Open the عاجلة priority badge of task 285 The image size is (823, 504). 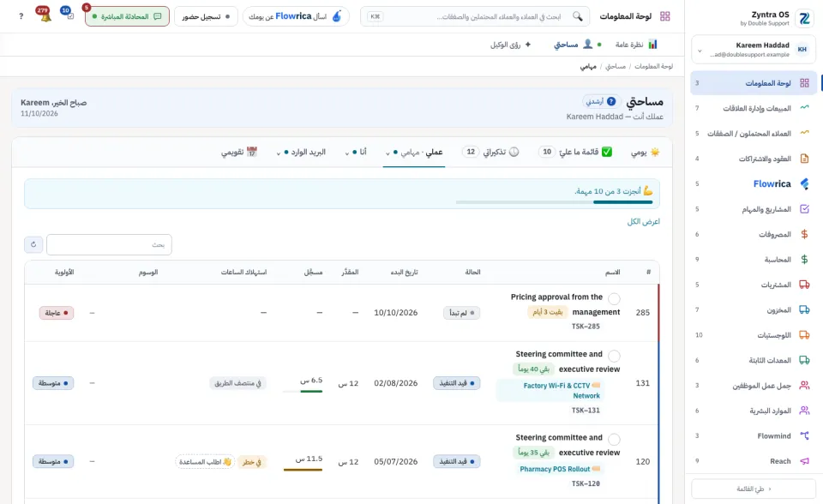pyautogui.click(x=57, y=313)
